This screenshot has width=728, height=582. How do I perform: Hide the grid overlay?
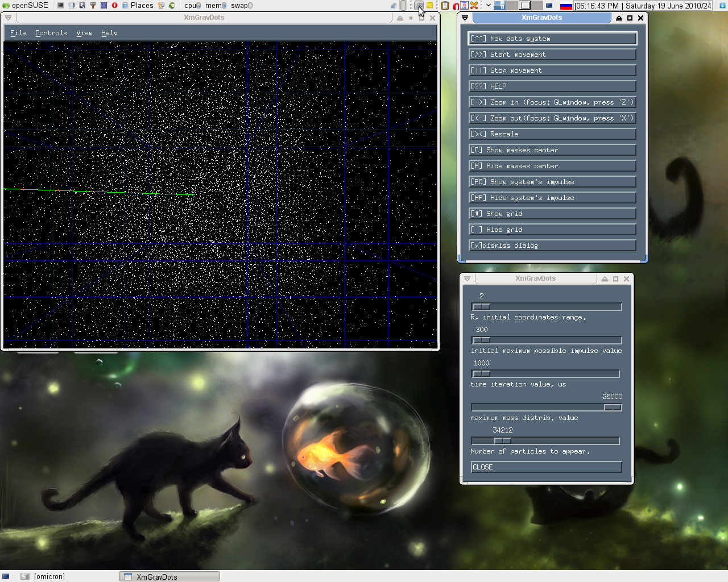(552, 230)
